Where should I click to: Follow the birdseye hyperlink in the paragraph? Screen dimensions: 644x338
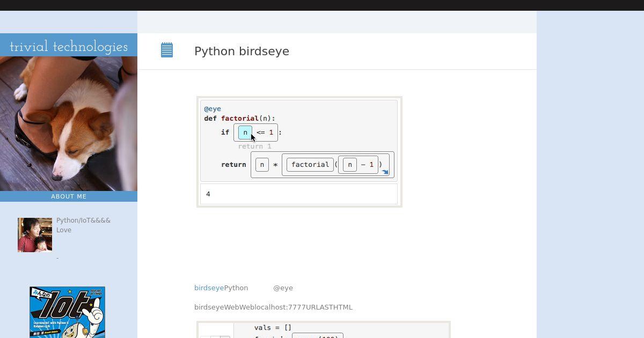click(x=209, y=288)
